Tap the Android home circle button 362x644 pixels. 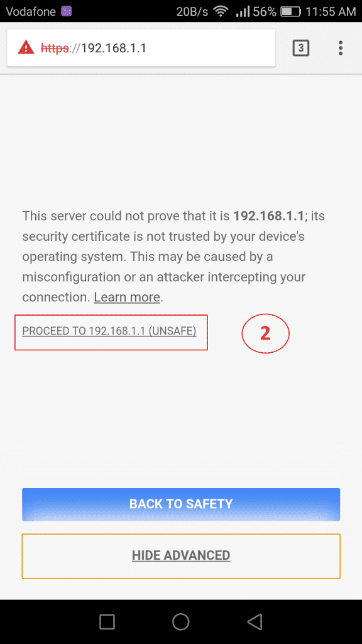(x=180, y=622)
